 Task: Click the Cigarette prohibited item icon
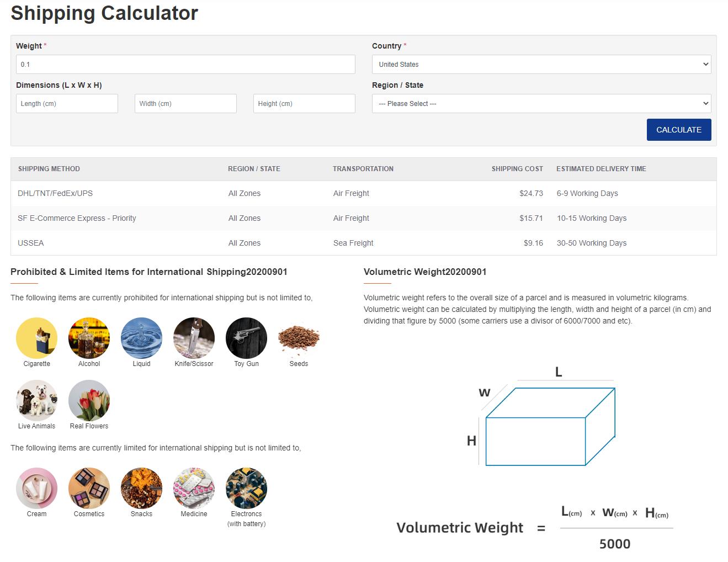click(x=36, y=338)
